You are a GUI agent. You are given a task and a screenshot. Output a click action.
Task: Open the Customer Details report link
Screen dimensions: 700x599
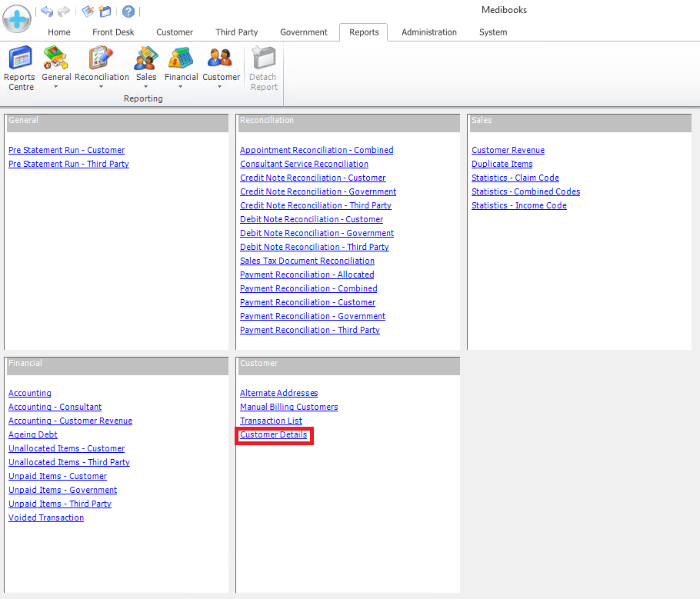click(273, 435)
